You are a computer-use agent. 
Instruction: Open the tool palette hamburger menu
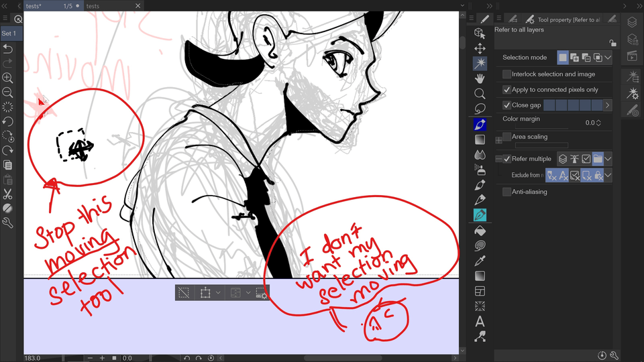click(472, 18)
